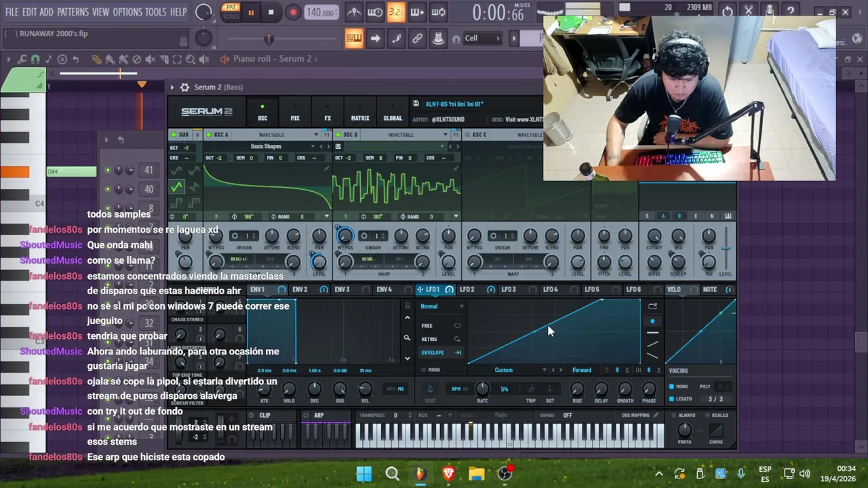Enable the ALWAYS portamento checkbox
Image resolution: width=868 pixels, height=488 pixels.
[675, 415]
